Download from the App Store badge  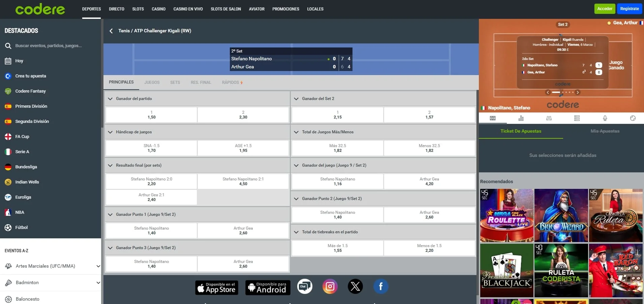217,288
